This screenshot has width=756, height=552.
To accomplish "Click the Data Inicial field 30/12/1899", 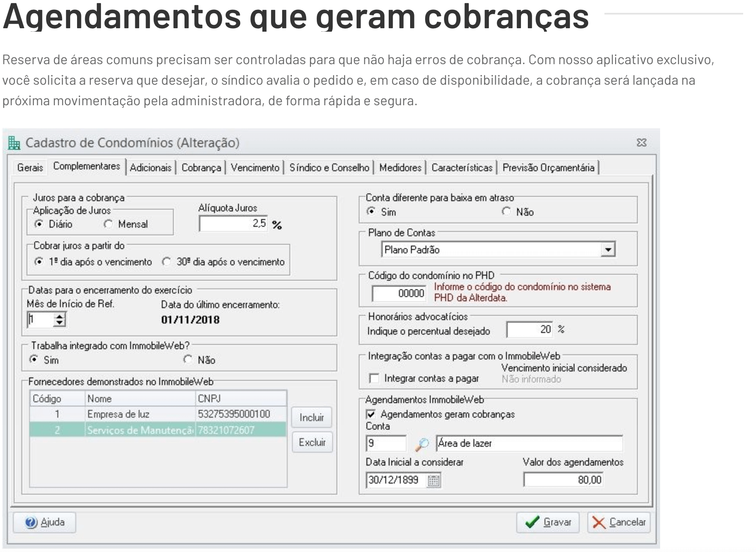I will coord(397,480).
